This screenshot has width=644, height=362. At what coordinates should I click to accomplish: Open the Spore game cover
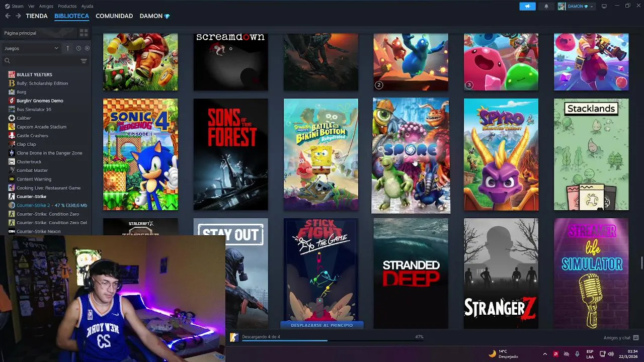point(411,155)
